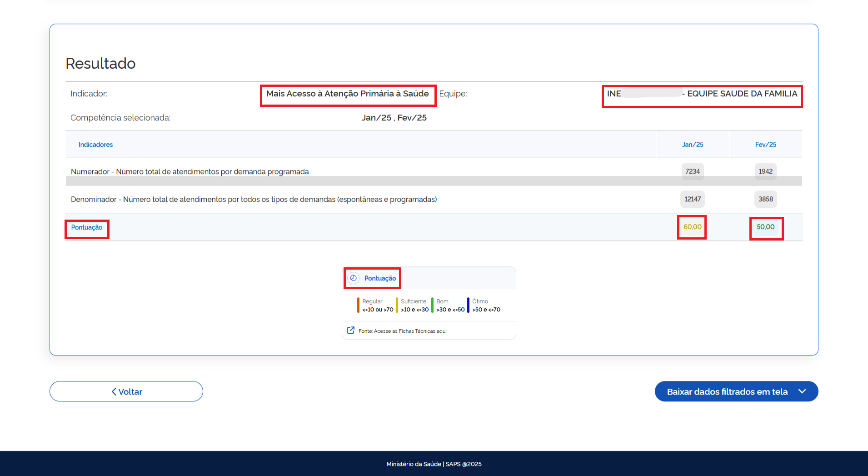
Task: Click the Jan/25 denominator value 12147
Action: click(692, 199)
